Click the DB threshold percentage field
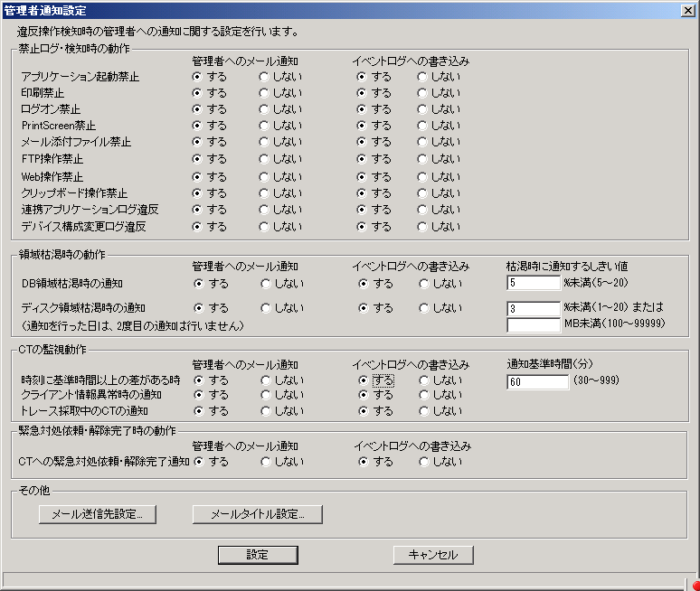This screenshot has height=591, width=700. tap(534, 283)
